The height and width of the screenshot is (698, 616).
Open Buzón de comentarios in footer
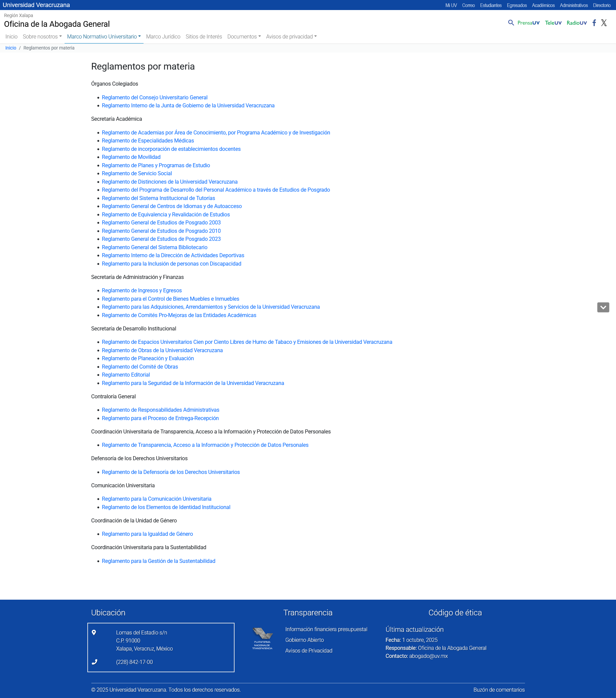(x=499, y=689)
